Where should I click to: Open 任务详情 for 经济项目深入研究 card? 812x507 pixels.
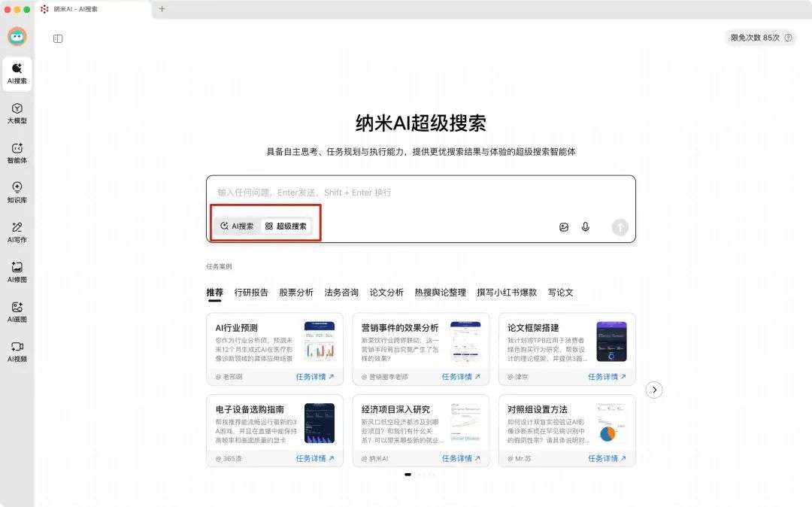click(x=461, y=458)
